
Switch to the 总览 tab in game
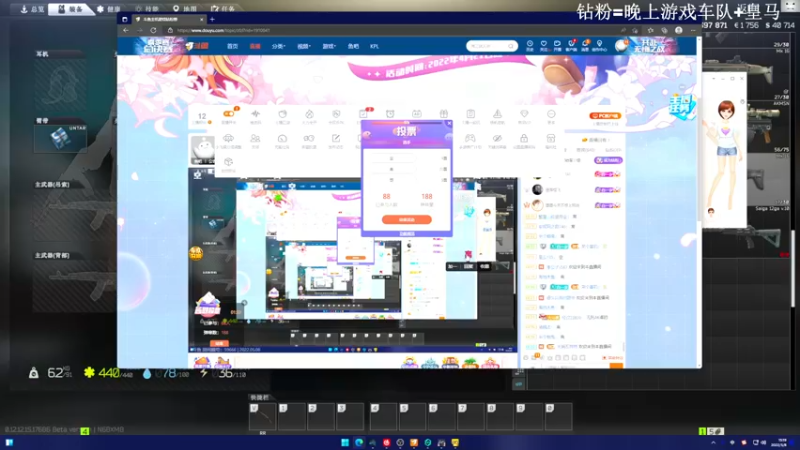pos(32,9)
